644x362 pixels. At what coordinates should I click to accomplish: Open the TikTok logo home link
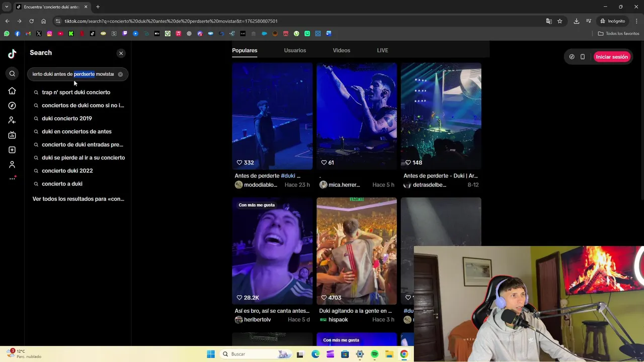point(12,54)
